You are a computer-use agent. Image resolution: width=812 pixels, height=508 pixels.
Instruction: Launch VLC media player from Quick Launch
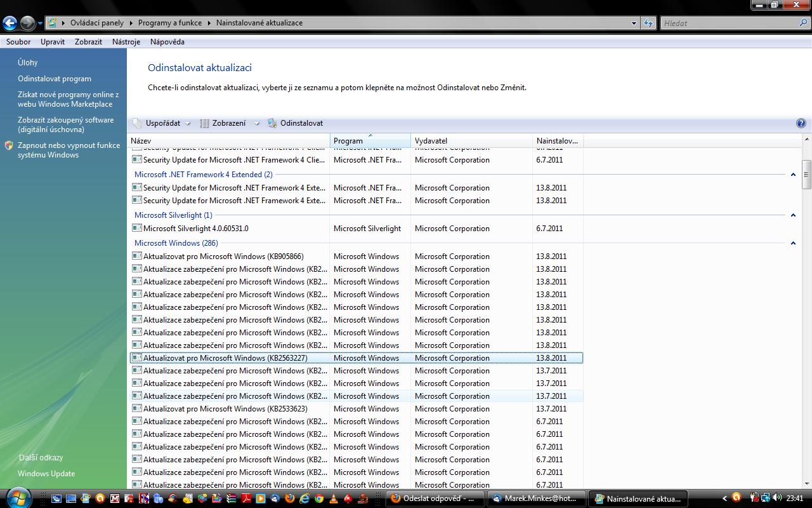(x=334, y=499)
